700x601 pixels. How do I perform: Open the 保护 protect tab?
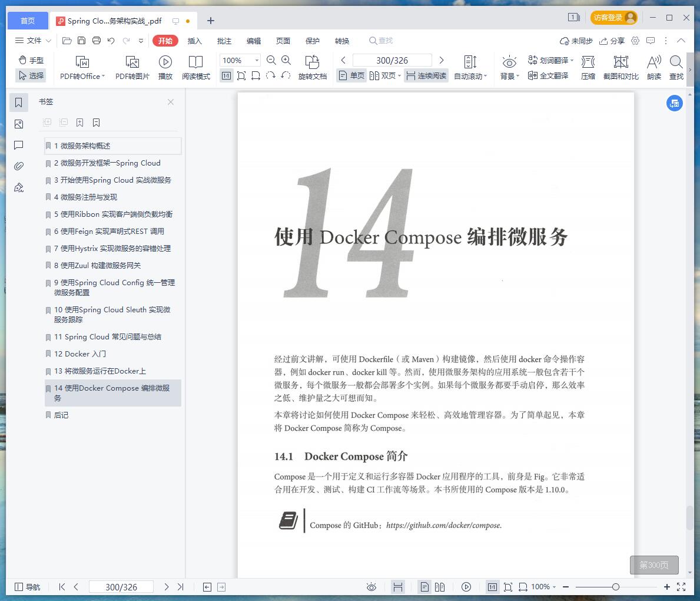click(313, 41)
